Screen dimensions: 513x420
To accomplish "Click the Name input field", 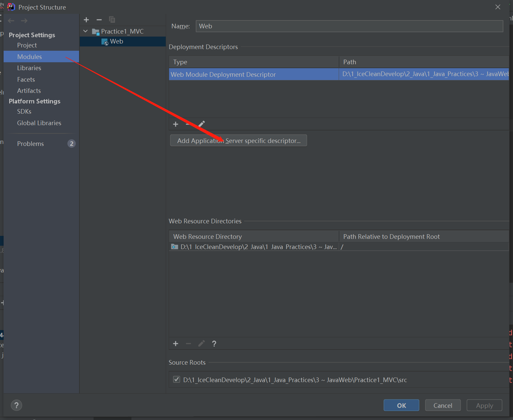I will 349,26.
